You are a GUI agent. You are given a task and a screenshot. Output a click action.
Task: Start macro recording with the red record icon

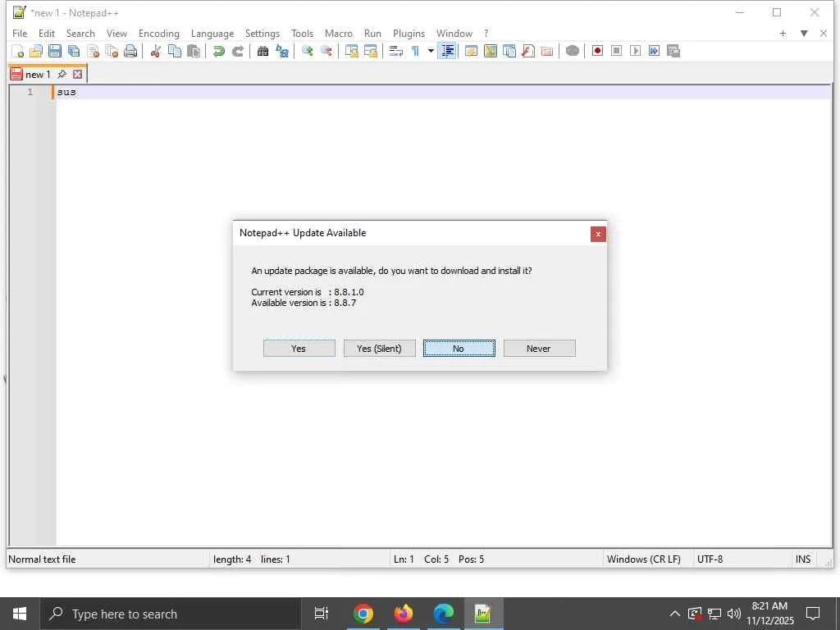597,52
